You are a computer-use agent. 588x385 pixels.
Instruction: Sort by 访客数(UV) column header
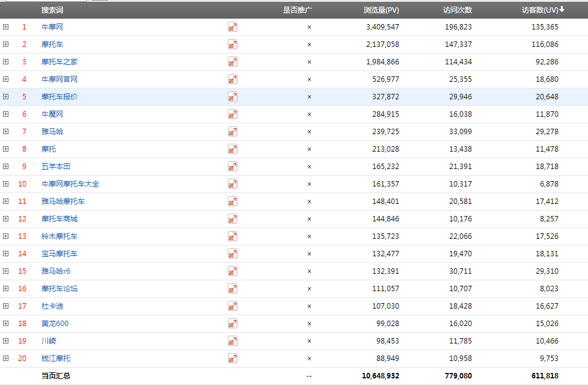[543, 10]
